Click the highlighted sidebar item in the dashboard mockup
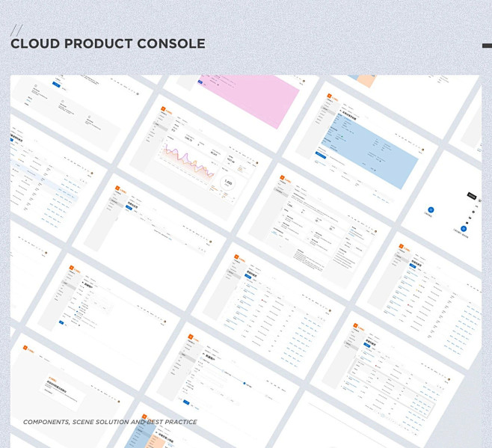Viewport: 492px width, 448px height. pos(162,126)
